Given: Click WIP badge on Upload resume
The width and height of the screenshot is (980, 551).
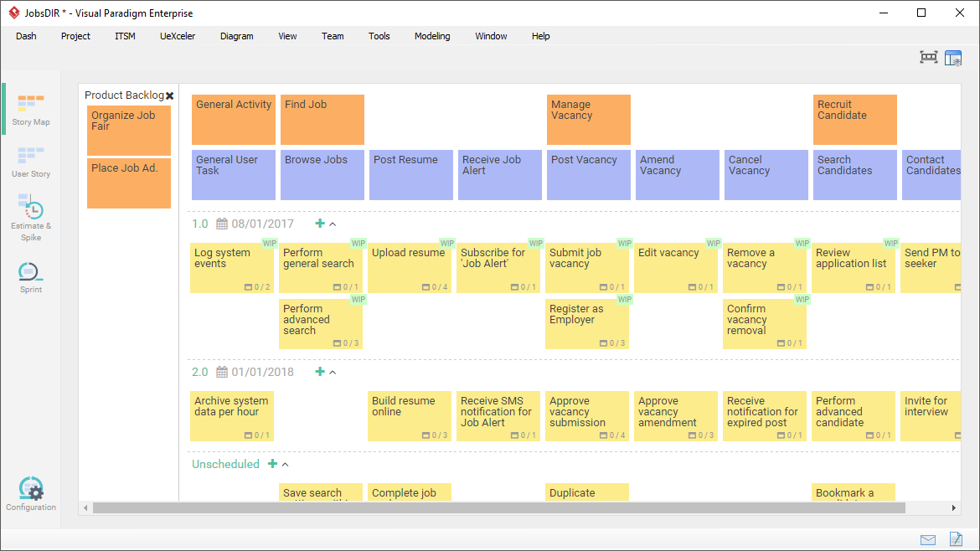Looking at the screenshot, I should point(447,243).
